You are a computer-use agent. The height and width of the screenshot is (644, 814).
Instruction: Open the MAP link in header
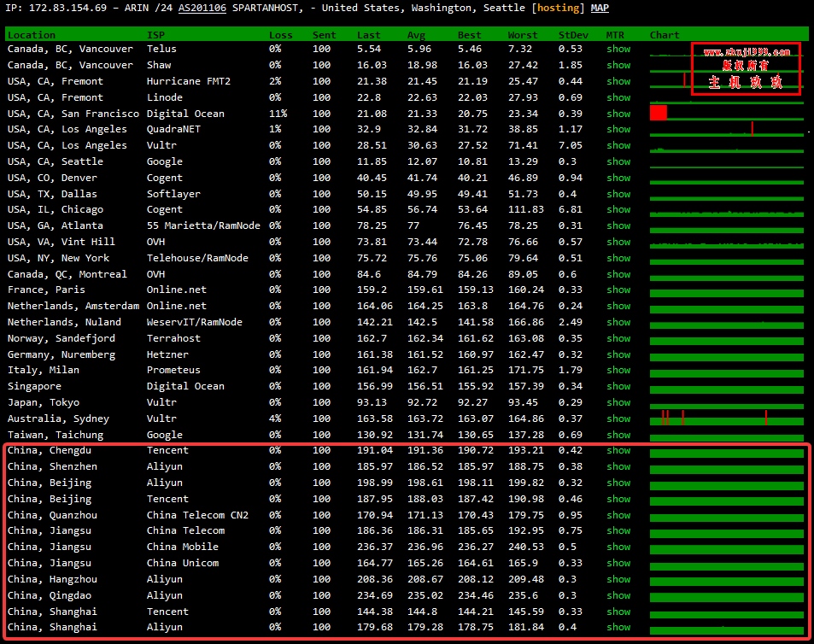click(600, 8)
